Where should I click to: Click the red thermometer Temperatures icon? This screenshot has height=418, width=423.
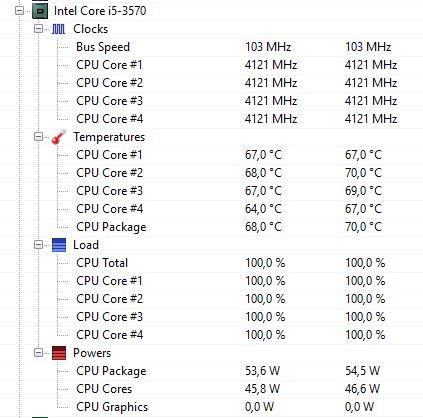(59, 137)
